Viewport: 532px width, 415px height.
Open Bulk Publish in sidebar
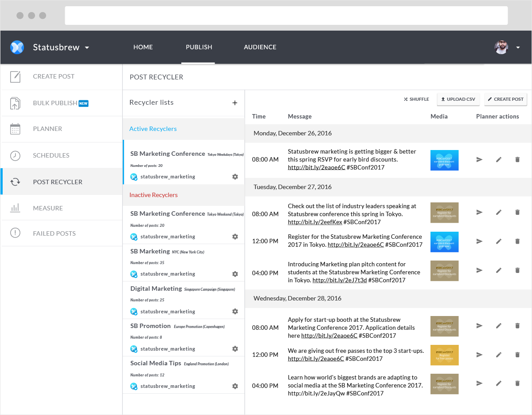[61, 103]
